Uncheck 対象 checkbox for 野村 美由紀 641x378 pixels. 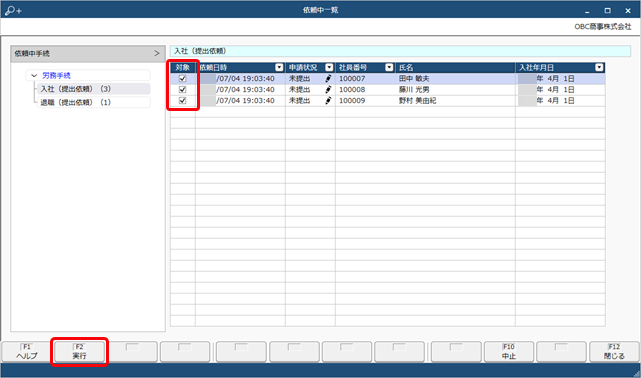(182, 101)
